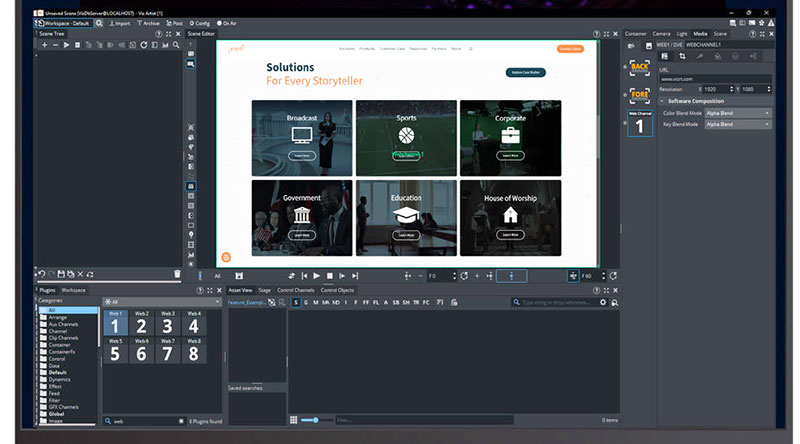Click the trash icon below Scene Tree

[177, 273]
